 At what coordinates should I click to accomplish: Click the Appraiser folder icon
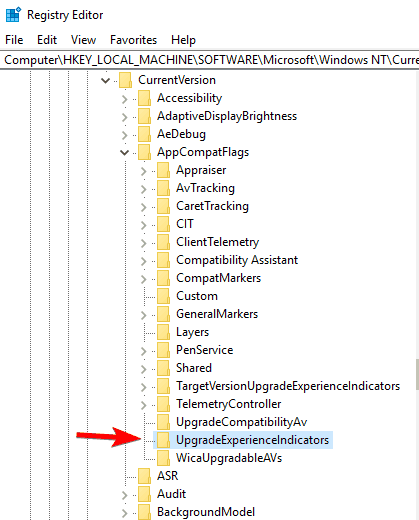tap(163, 170)
